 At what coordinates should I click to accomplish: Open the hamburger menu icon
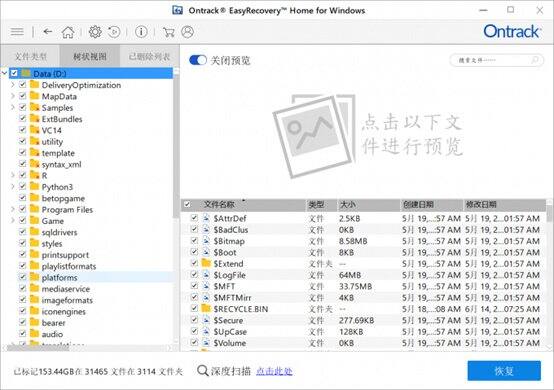tap(17, 32)
